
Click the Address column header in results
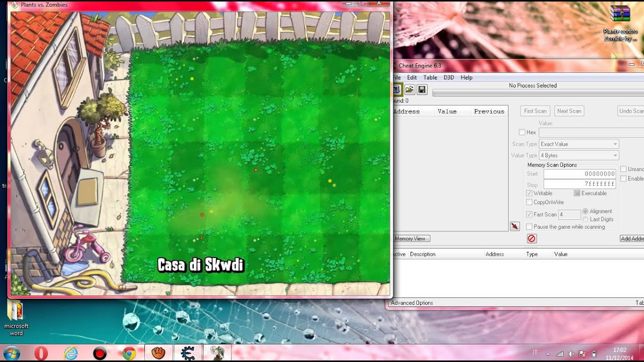[413, 112]
